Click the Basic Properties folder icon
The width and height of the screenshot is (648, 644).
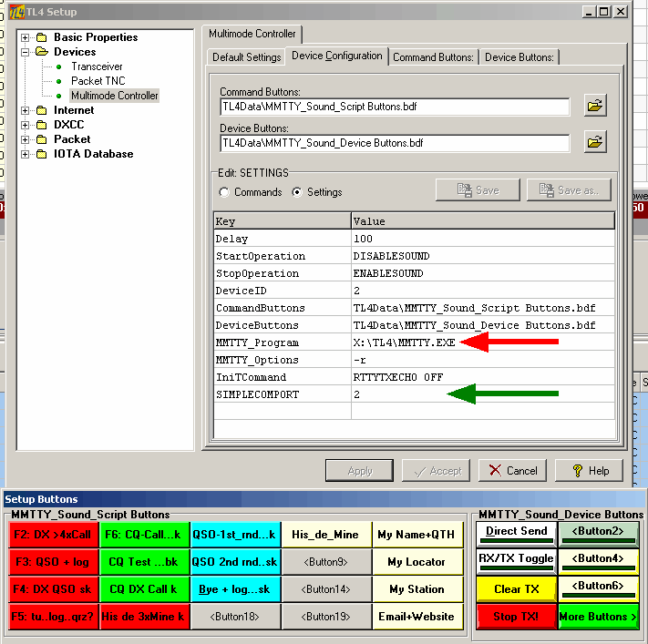[x=41, y=37]
